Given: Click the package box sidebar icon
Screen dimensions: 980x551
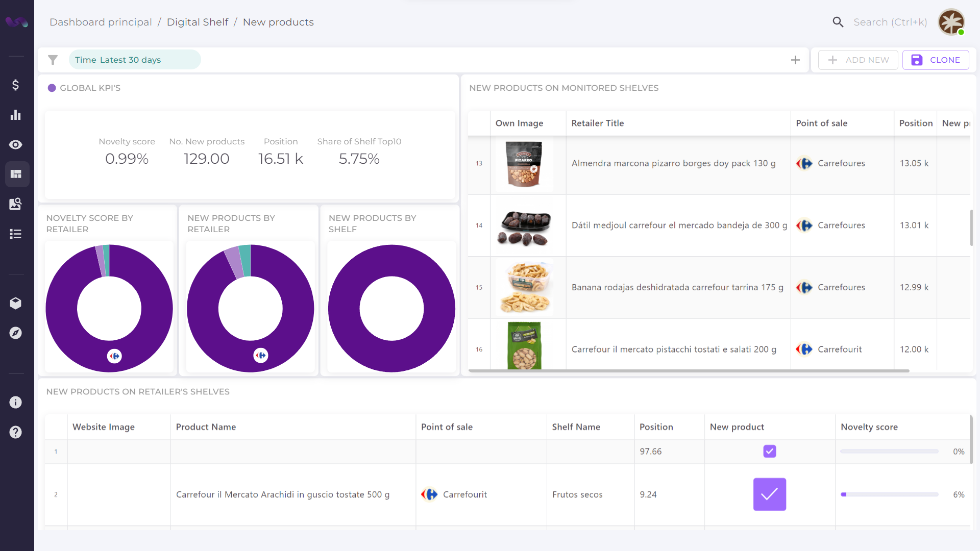Looking at the screenshot, I should 15,303.
